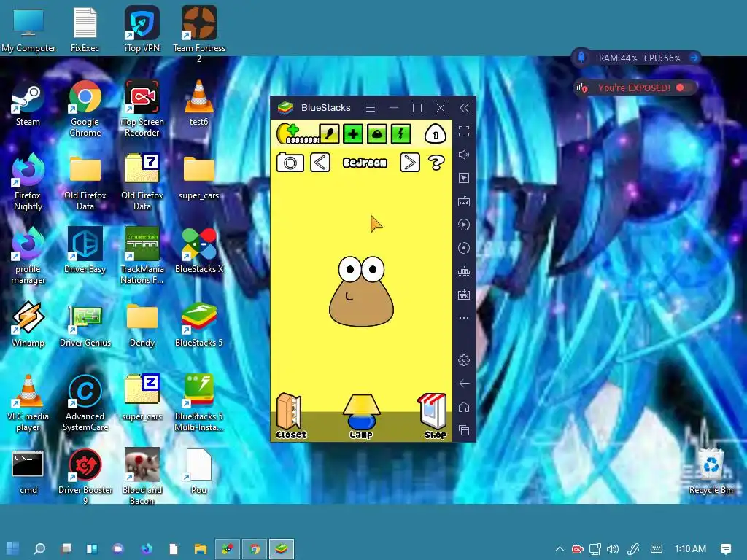Go to previous room with left arrow
Viewport: 747px width, 560px height.
click(x=320, y=163)
